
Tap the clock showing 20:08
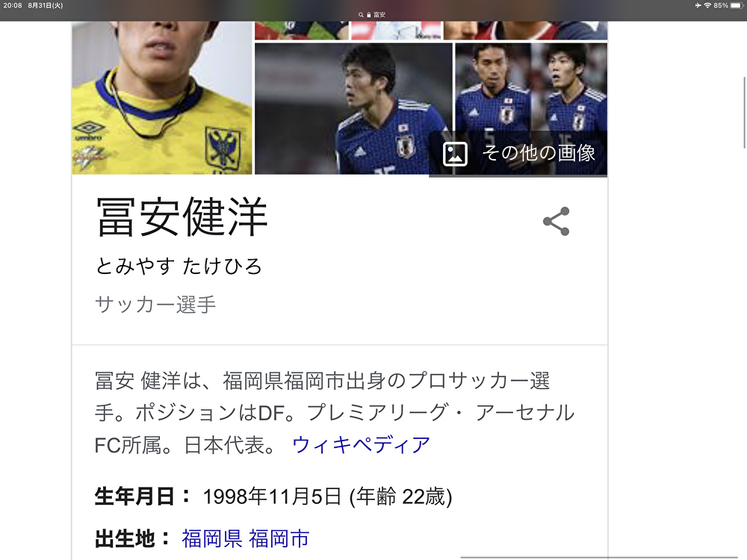point(13,5)
